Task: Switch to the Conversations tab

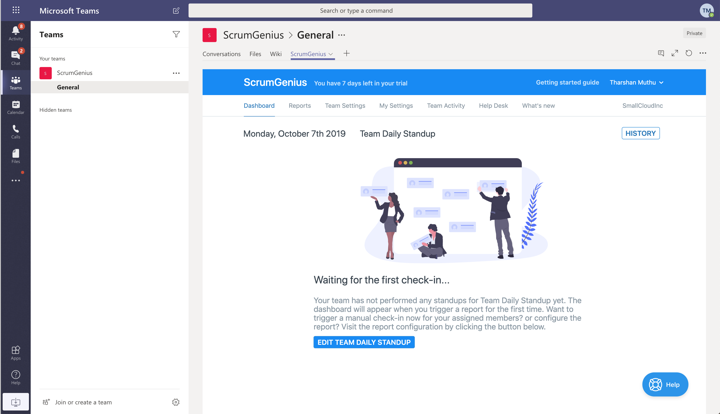Action: [x=221, y=54]
